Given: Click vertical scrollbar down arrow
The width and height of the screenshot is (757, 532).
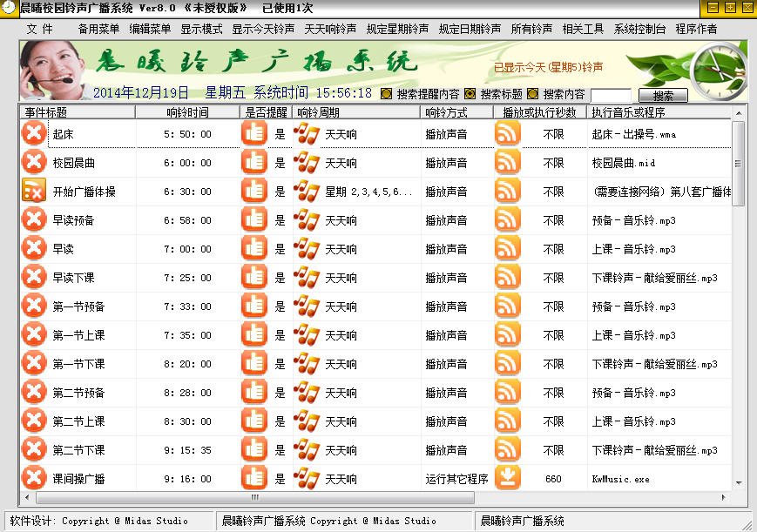Looking at the screenshot, I should pos(739,482).
